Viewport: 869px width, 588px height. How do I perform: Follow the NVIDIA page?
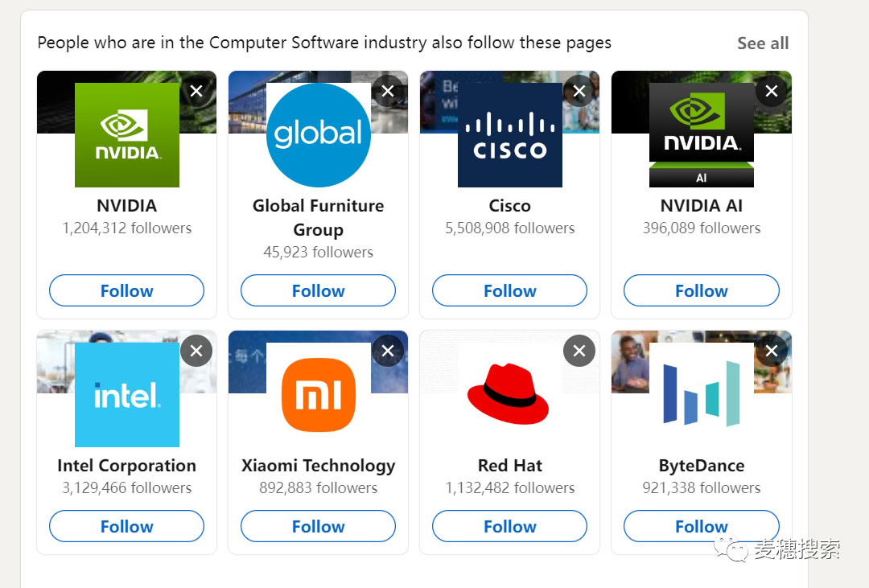click(127, 290)
